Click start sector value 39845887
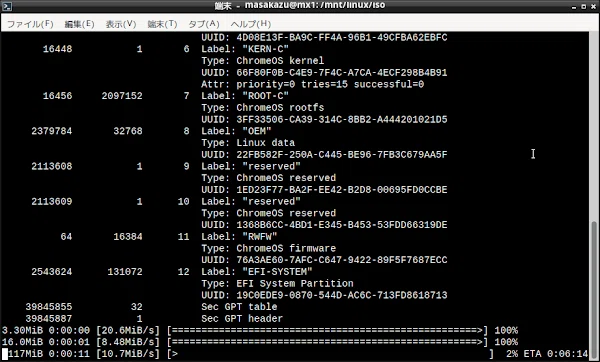The image size is (600, 362). pyautogui.click(x=49, y=318)
